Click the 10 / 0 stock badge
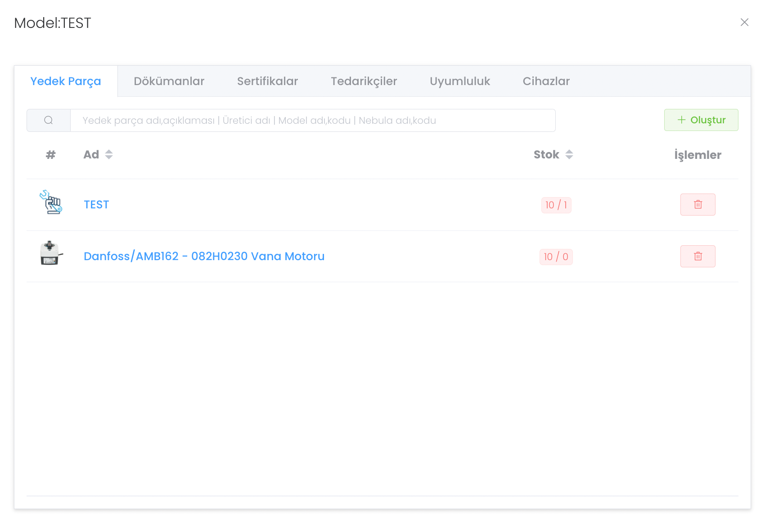The height and width of the screenshot is (532, 765). point(556,257)
